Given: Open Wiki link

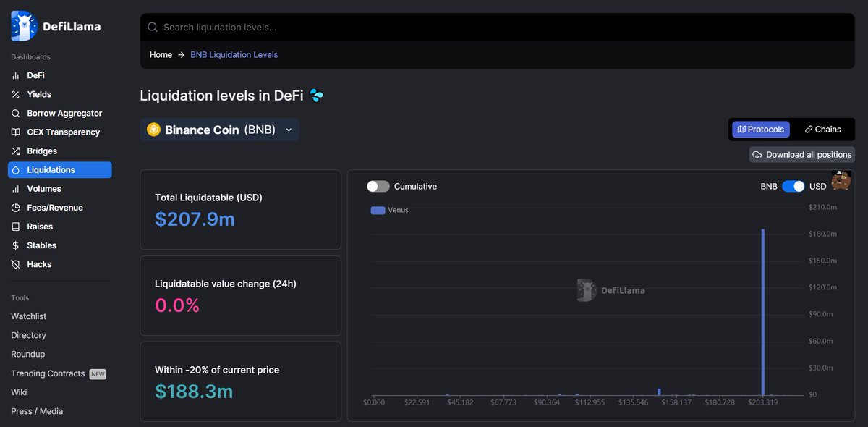Looking at the screenshot, I should pyautogui.click(x=19, y=392).
